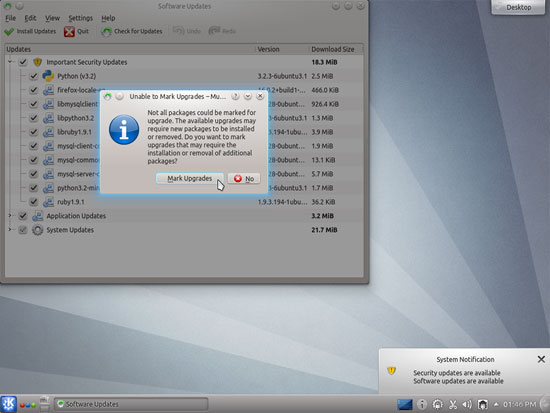Uncheck the ruby1.9.1 package checkbox
550x413 pixels.
tap(34, 202)
